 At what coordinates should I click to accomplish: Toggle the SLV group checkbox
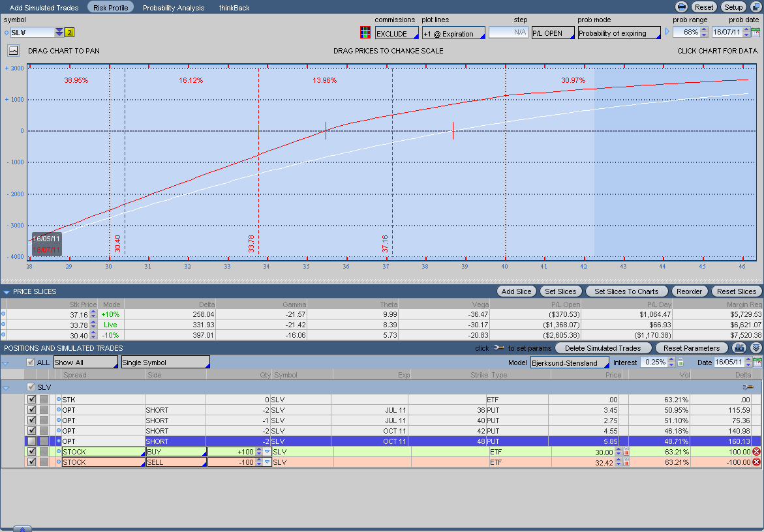[31, 387]
